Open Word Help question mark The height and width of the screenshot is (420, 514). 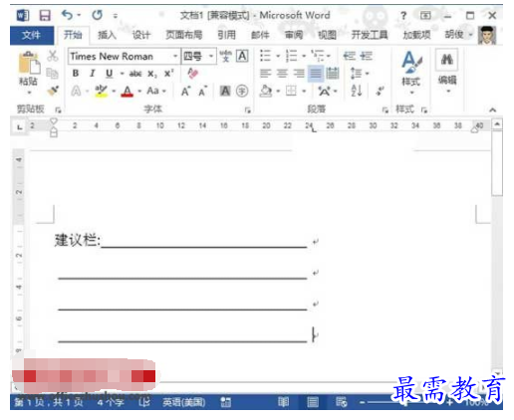point(403,15)
